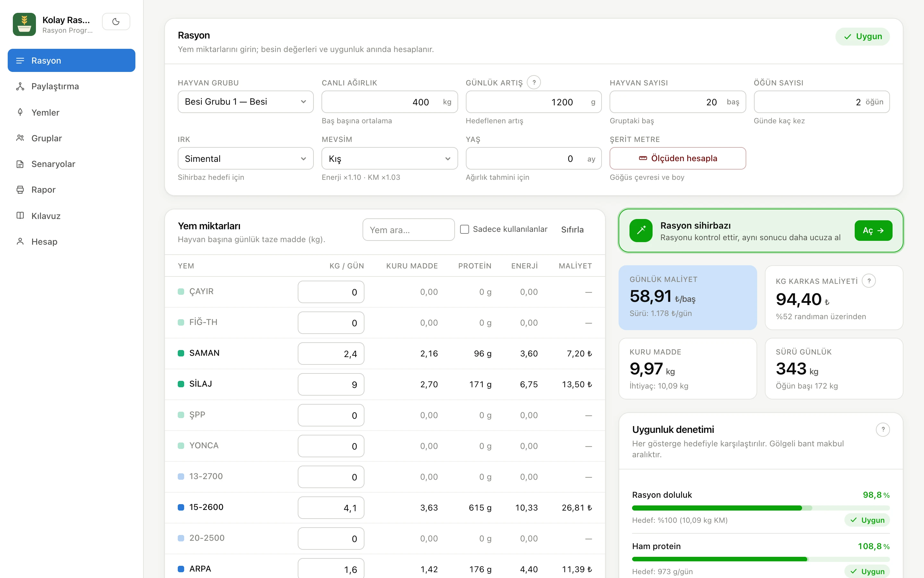Click the Senaryolar document icon
Screen dimensions: 924x578
coord(20,164)
